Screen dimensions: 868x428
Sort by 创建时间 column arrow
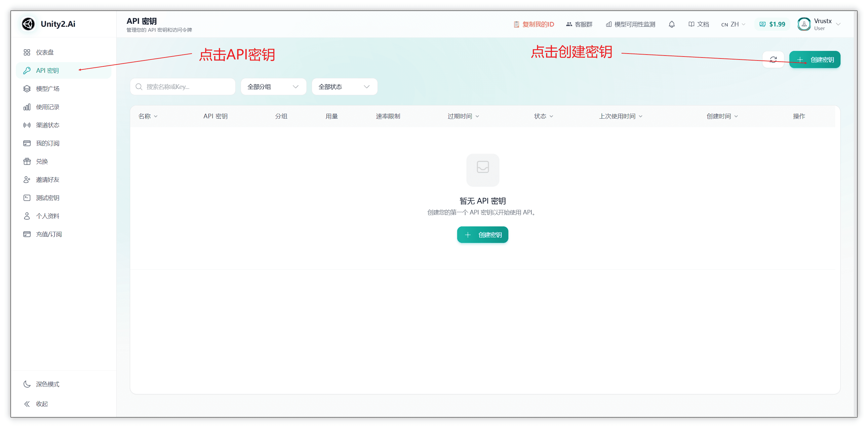736,117
